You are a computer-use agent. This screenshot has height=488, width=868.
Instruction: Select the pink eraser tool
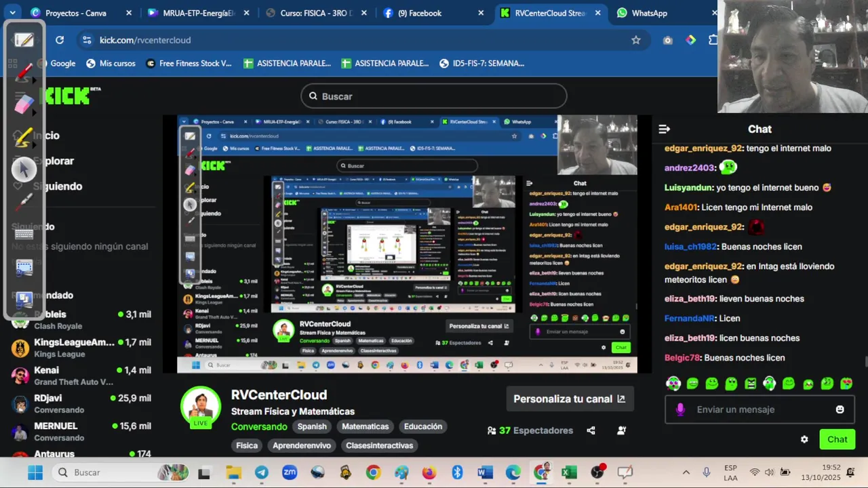point(24,104)
